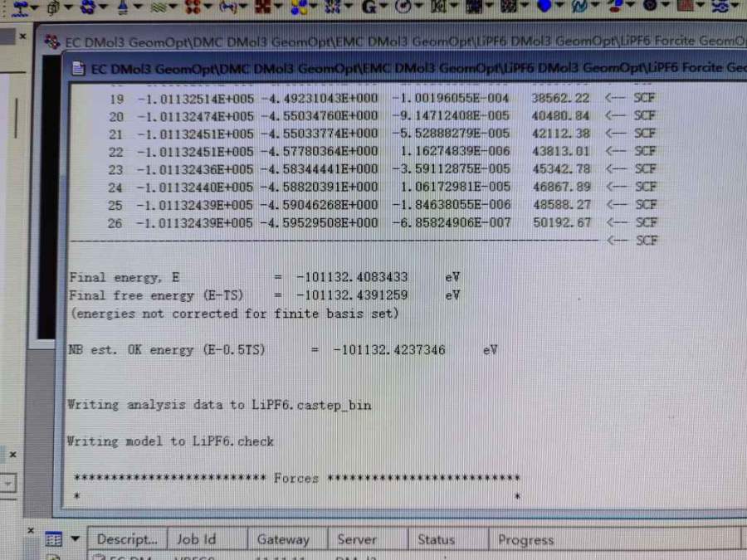Close the lower left panel with its x

12,455
